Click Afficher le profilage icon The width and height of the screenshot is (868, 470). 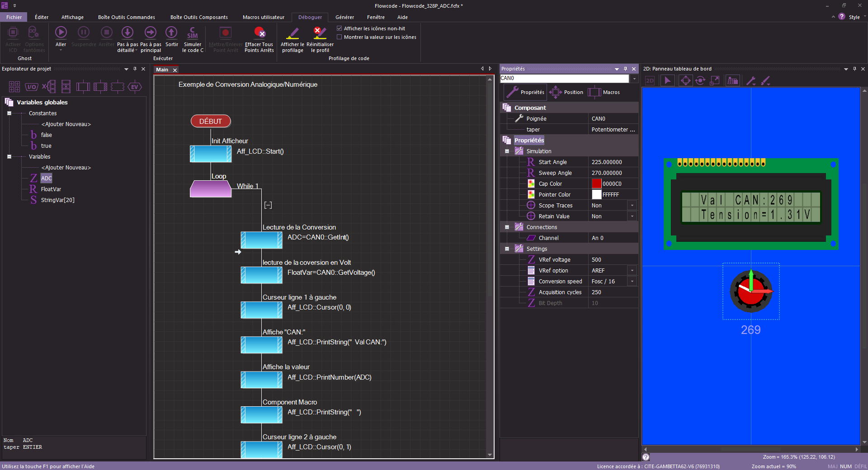pyautogui.click(x=292, y=33)
